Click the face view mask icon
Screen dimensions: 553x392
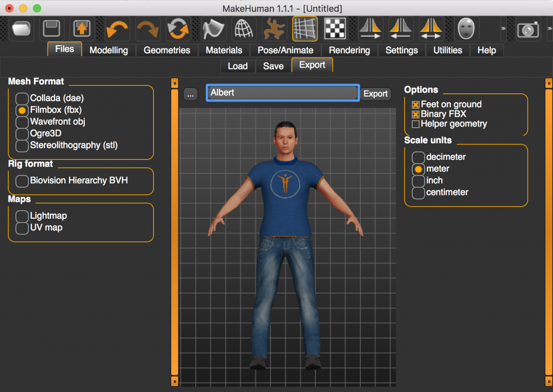[x=467, y=29]
